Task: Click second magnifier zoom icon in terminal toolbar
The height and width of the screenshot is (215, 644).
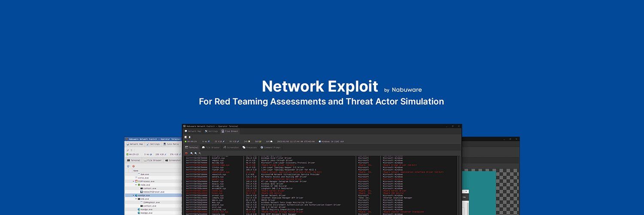Action: 196,154
